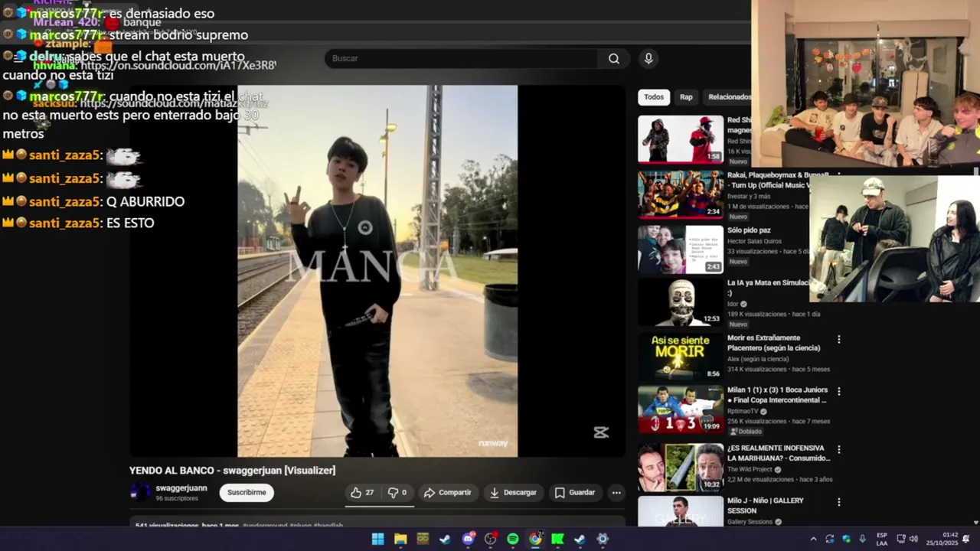This screenshot has height=551, width=980.
Task: Switch to Chrome in the taskbar
Action: point(535,539)
